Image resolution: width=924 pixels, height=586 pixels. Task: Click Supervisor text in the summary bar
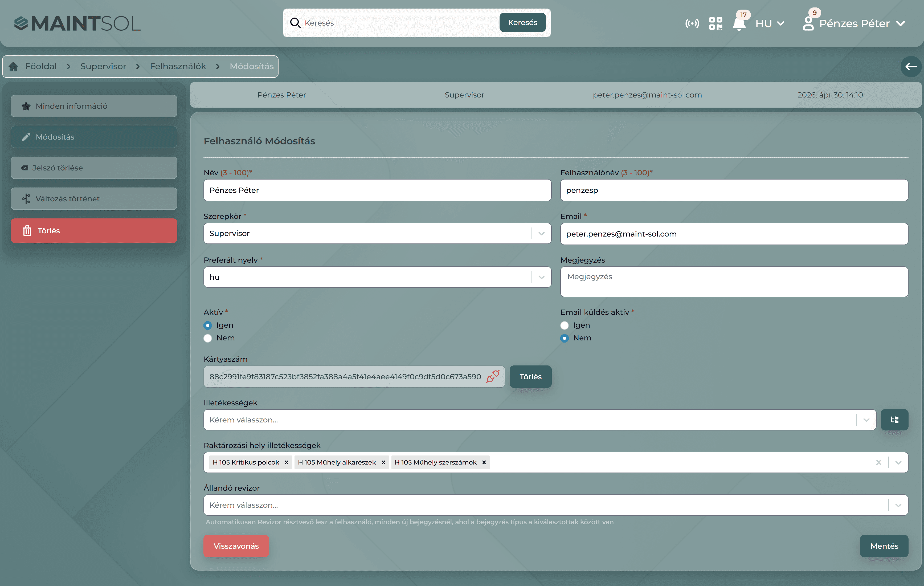tap(464, 95)
